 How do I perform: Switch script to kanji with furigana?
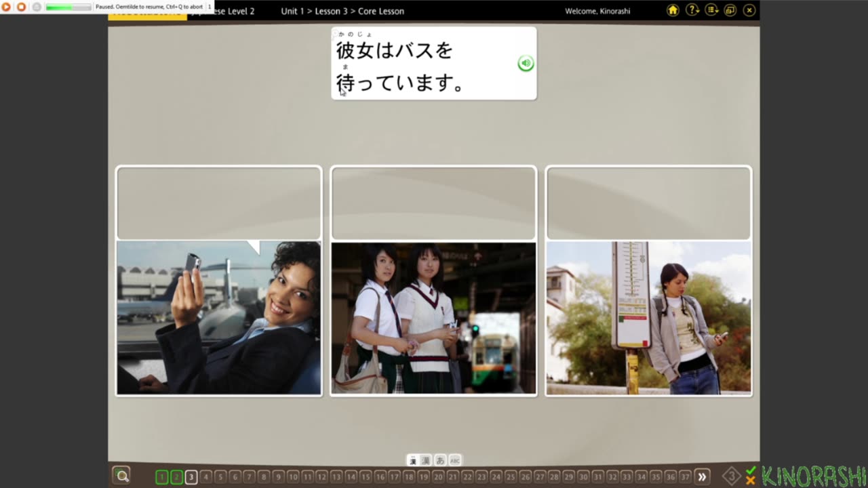[412, 460]
